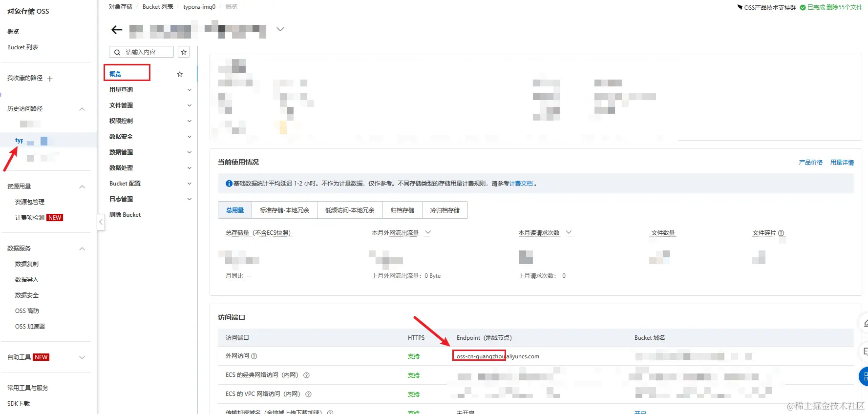Click the back arrow beside the bucket name
Image resolution: width=868 pixels, height=414 pixels.
(117, 30)
